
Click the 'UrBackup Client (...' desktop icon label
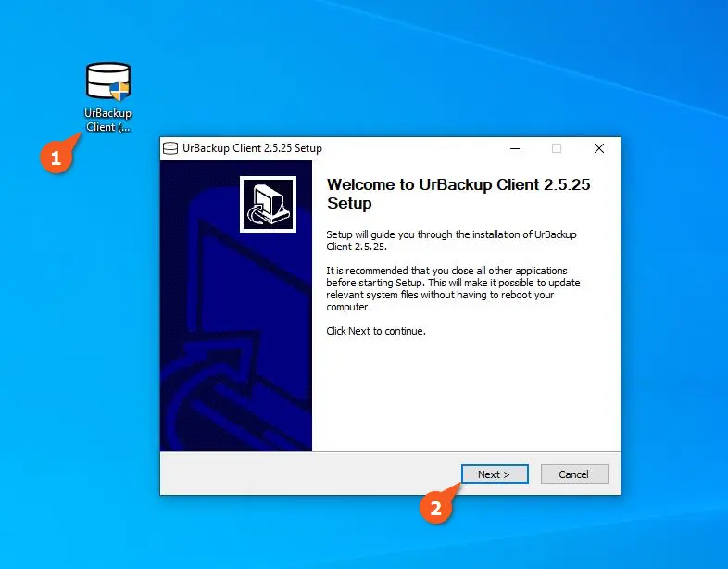click(x=108, y=120)
